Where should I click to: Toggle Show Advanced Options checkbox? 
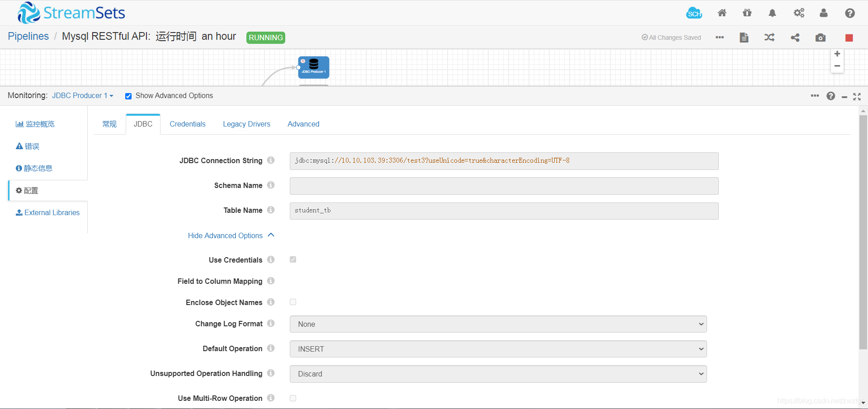tap(128, 96)
